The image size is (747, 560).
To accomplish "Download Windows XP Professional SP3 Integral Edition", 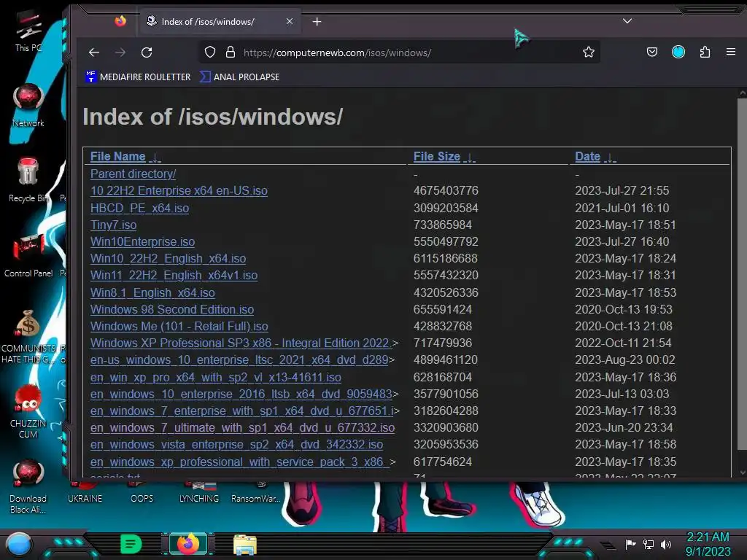I will click(x=241, y=343).
